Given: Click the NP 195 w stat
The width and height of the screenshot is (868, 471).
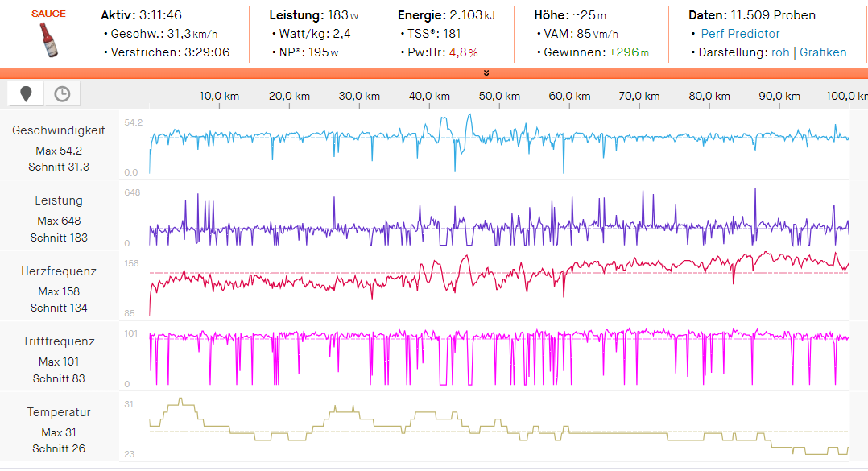Looking at the screenshot, I should (323, 52).
